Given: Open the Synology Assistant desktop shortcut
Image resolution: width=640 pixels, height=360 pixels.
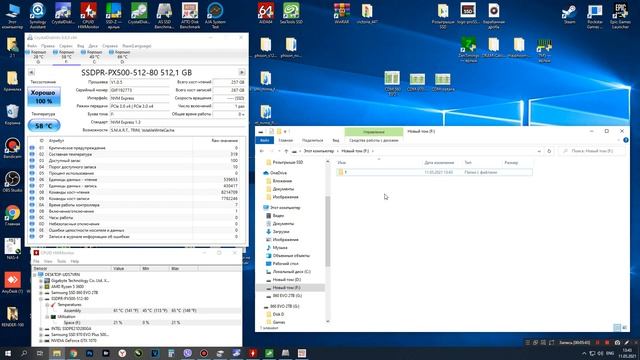Looking at the screenshot, I should (x=38, y=16).
